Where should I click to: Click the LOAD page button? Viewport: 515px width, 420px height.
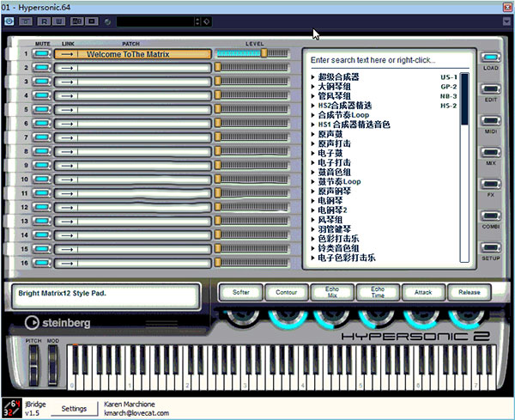point(491,58)
